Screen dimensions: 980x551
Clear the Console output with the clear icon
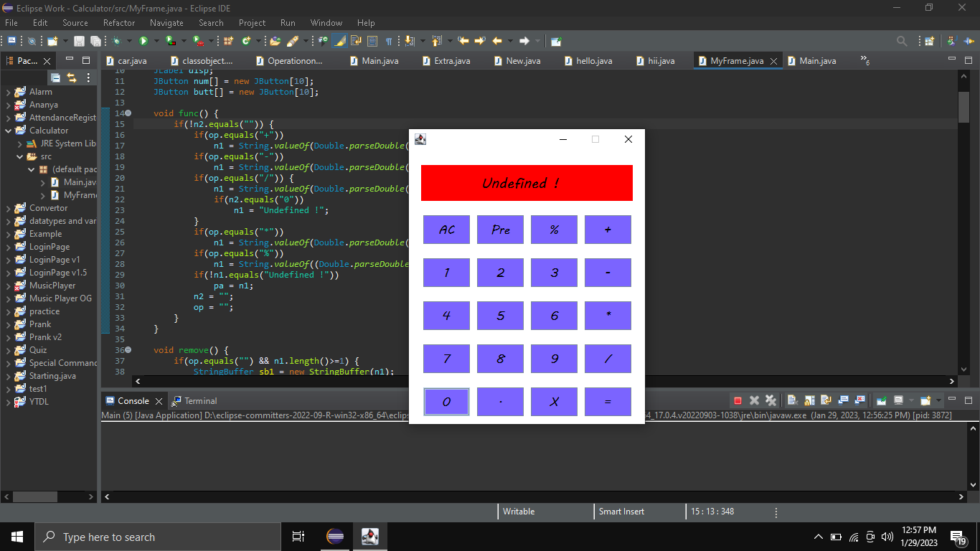pyautogui.click(x=793, y=400)
